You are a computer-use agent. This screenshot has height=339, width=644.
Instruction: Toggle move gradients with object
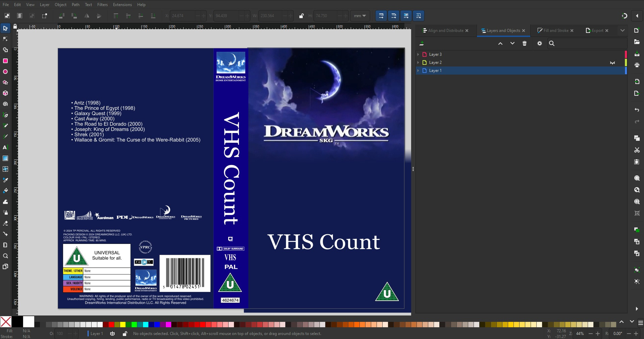coord(406,16)
